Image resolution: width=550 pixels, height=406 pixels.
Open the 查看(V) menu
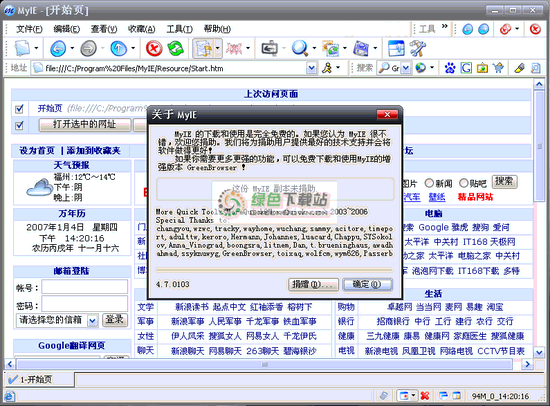click(x=103, y=29)
